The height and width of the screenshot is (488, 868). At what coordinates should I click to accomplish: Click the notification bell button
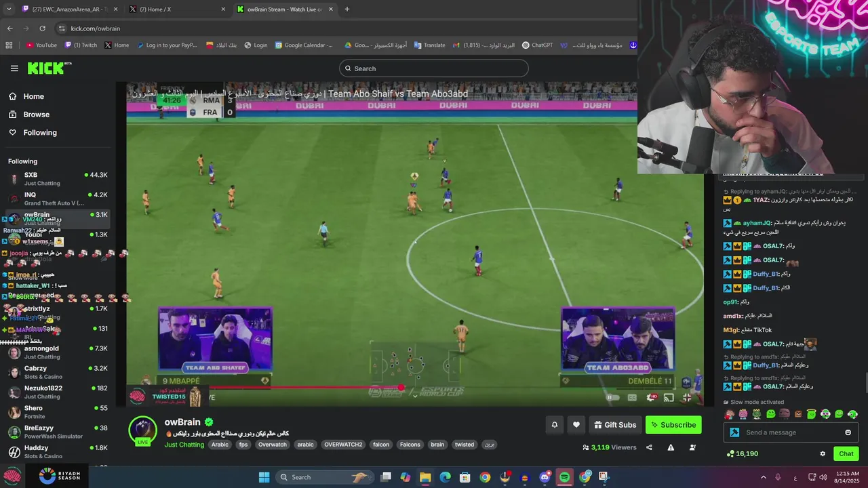[554, 425]
